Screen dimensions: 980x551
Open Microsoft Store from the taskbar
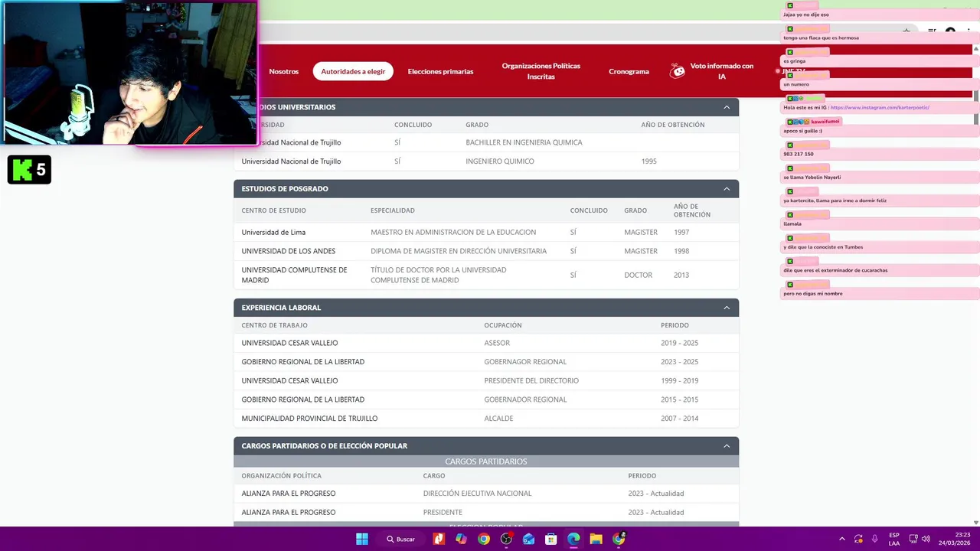coord(551,539)
